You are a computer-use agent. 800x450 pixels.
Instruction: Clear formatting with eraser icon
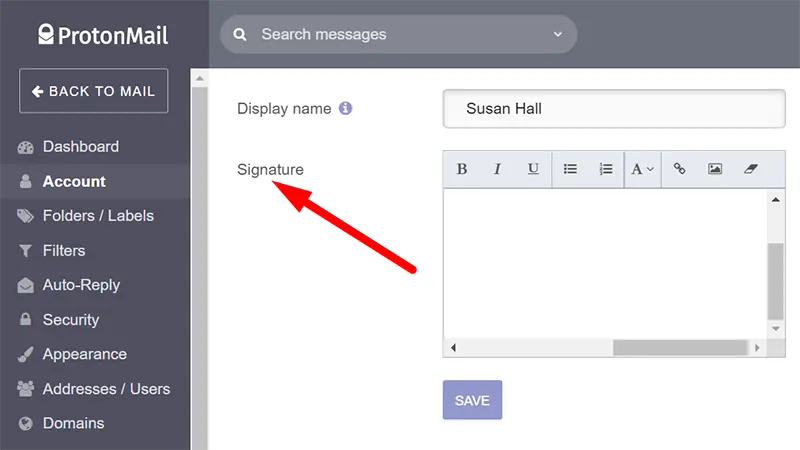click(751, 168)
